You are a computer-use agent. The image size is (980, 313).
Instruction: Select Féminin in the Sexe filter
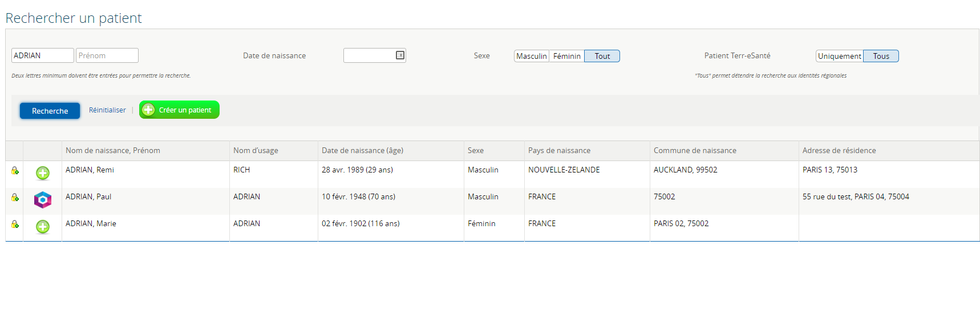pos(566,56)
